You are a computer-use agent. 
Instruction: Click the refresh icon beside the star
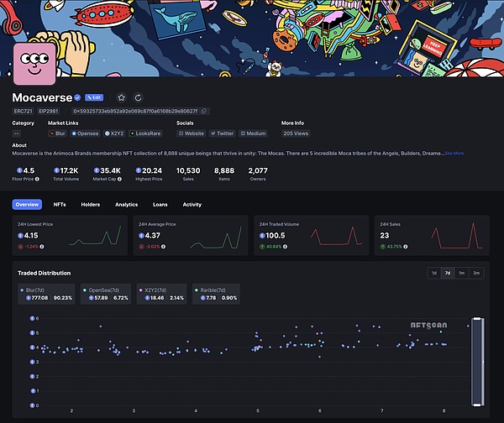coord(138,97)
